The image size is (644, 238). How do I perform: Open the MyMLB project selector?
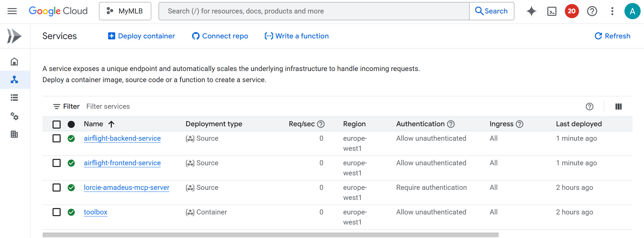[x=125, y=11]
